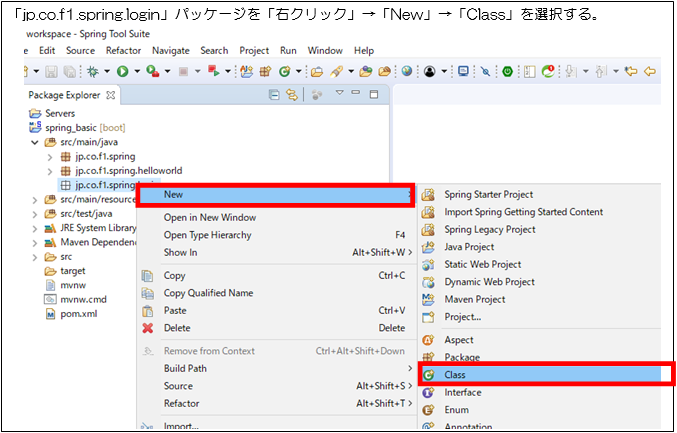Open the Run button dropdown arrow
677x433 pixels.
tap(137, 71)
